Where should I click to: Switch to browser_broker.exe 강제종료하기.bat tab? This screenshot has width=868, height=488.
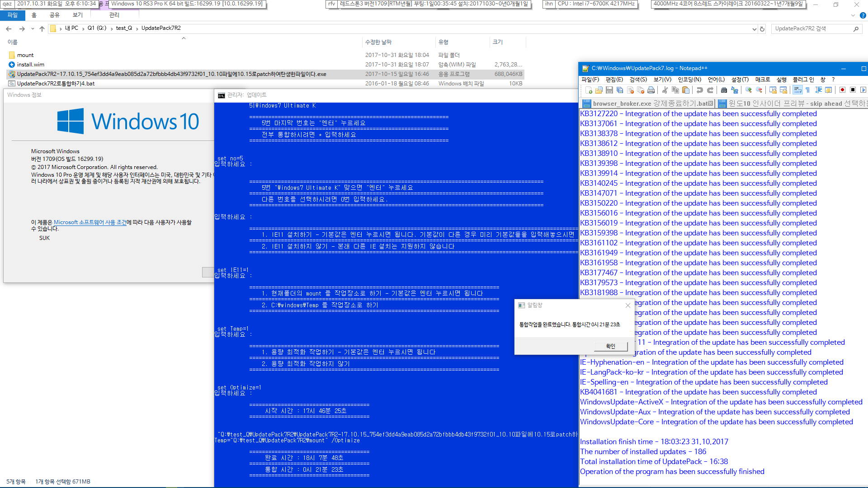tap(646, 103)
